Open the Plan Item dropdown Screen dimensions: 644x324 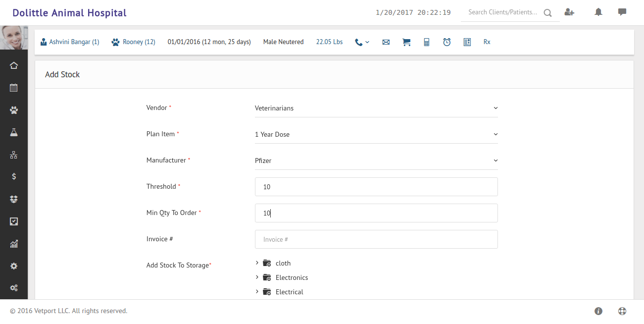click(x=376, y=134)
